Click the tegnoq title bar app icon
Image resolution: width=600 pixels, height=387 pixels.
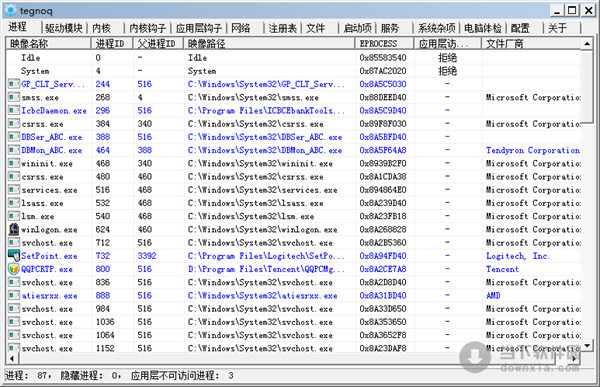[x=11, y=10]
